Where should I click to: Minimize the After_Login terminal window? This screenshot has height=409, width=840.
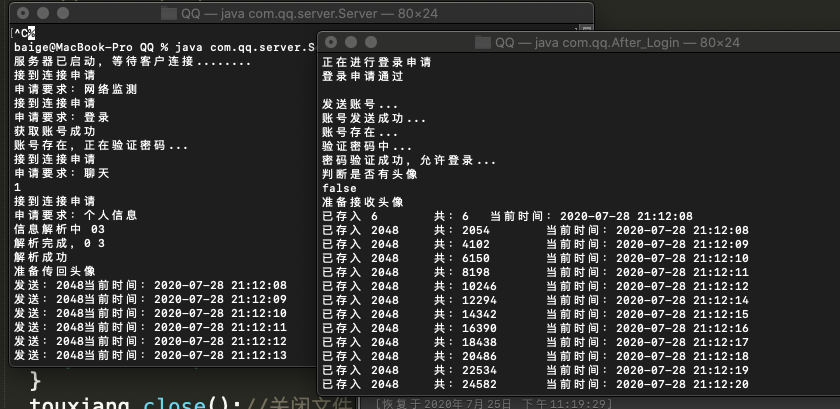point(351,42)
